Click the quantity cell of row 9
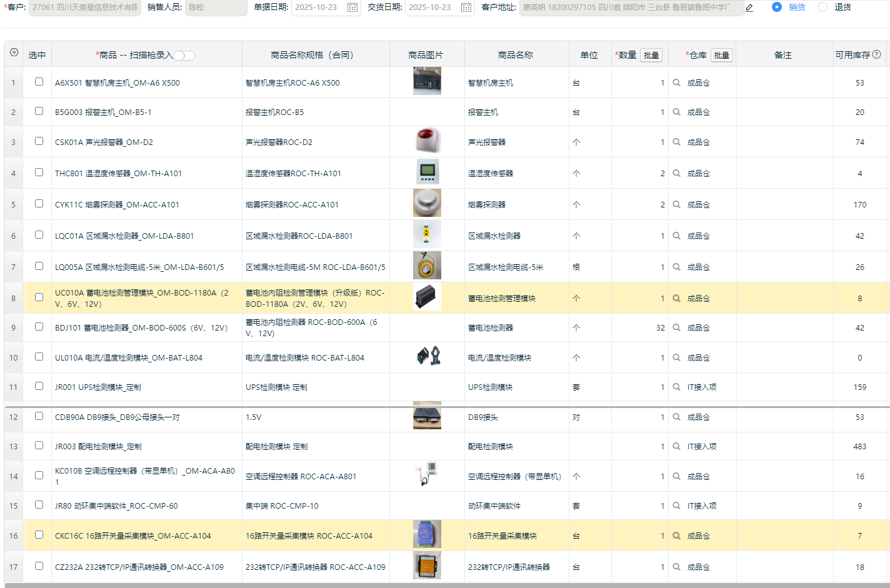 640,328
